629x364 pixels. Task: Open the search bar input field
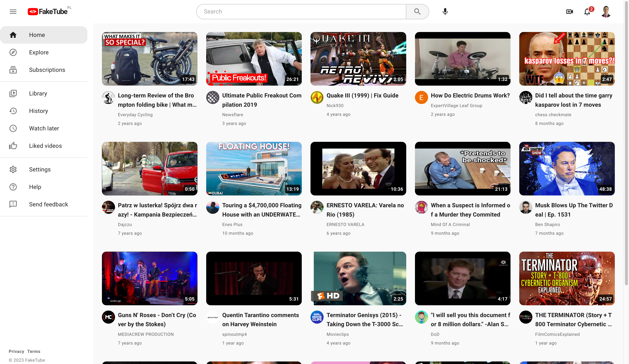301,12
